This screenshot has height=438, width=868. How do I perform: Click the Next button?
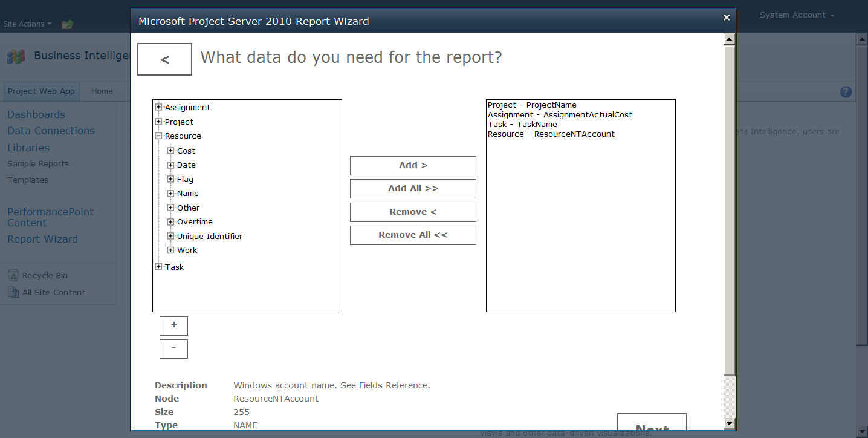coord(652,422)
